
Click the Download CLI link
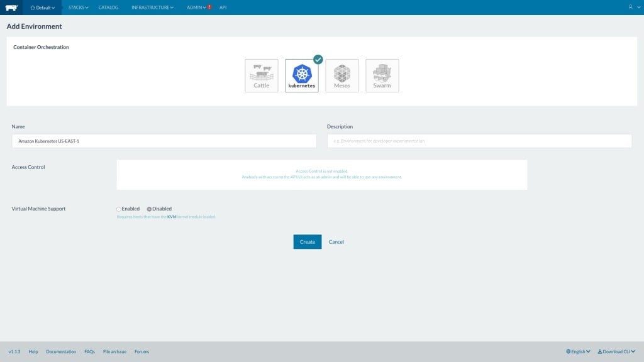coord(616,352)
